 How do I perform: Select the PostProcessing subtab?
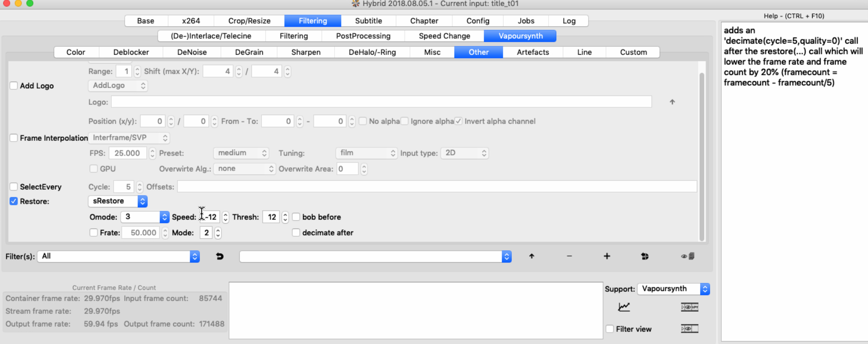363,36
